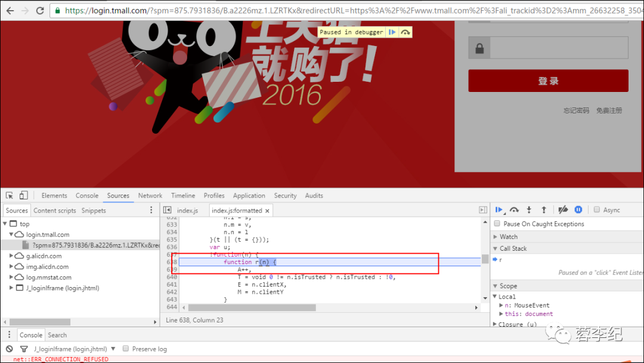Click the console filter funnel icon
This screenshot has width=644, height=363.
[24, 349]
